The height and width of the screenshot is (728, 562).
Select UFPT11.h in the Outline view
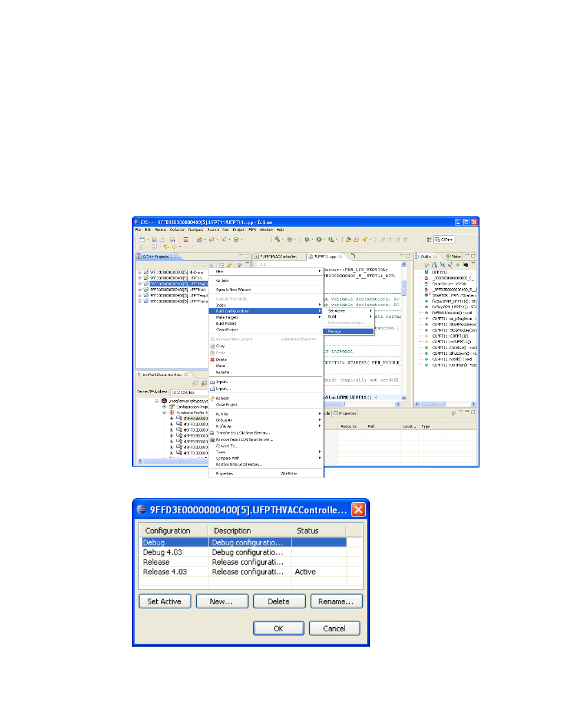click(x=439, y=272)
